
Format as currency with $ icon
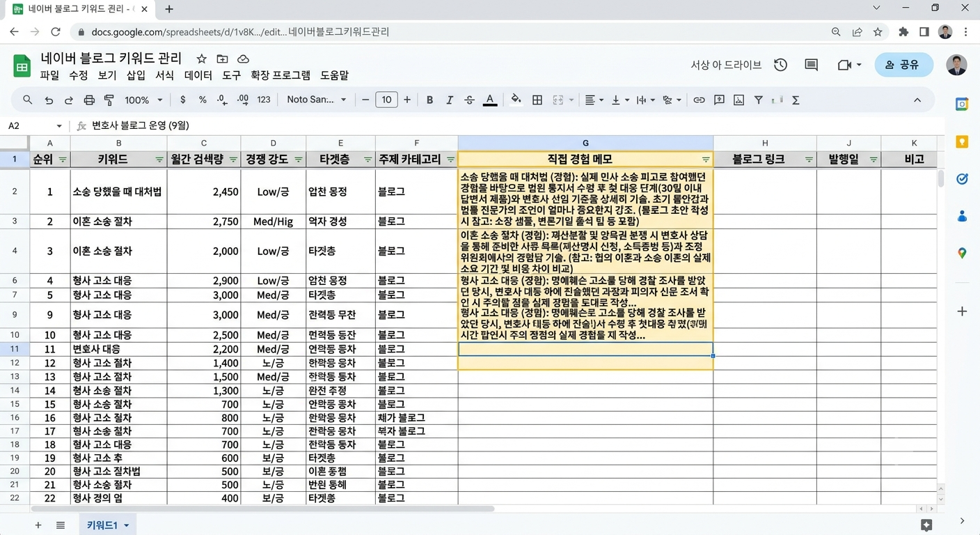182,100
